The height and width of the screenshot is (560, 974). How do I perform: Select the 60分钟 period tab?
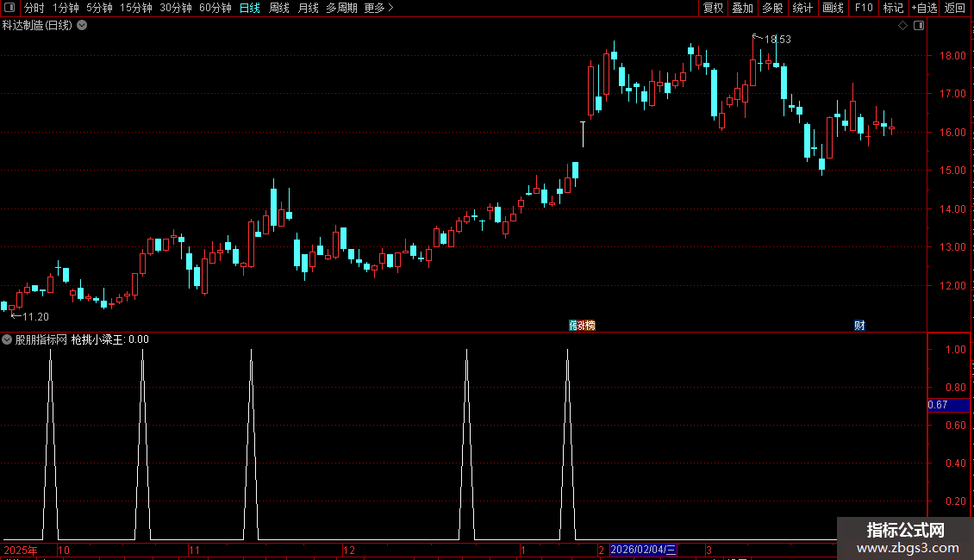(215, 8)
